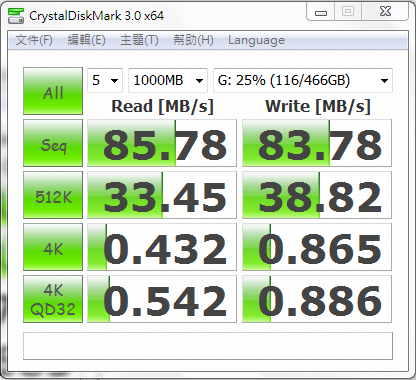
Task: Close the CrystalDiskMark window
Action: [x=385, y=12]
